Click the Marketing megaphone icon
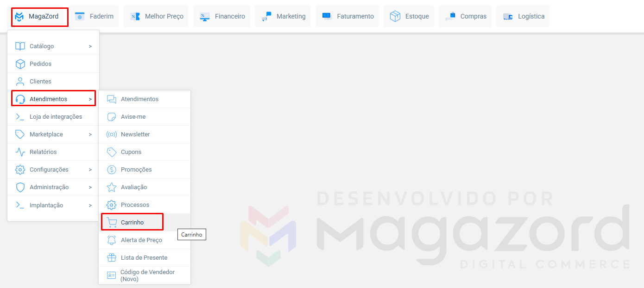The image size is (644, 288). point(266,16)
